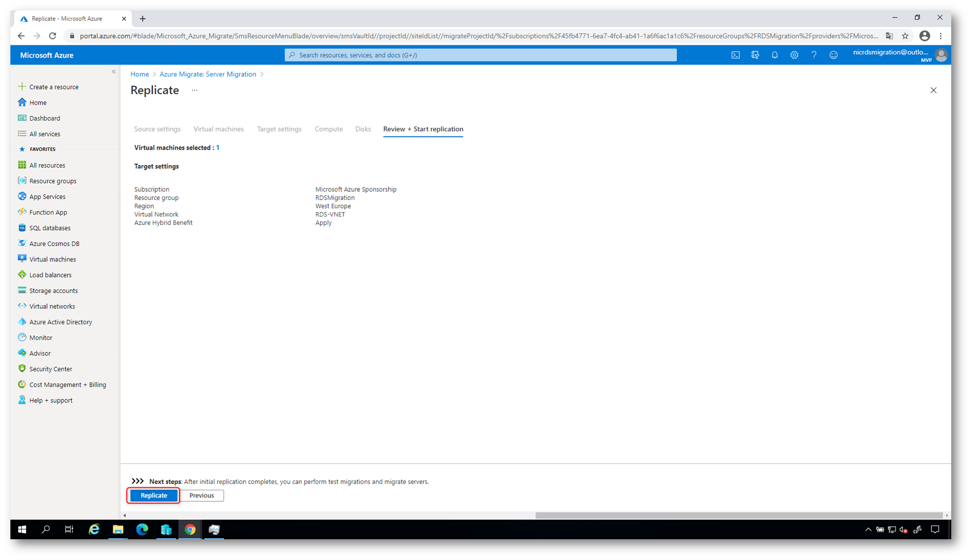Open the Windows Start menu
The width and height of the screenshot is (972, 560).
pos(22,529)
